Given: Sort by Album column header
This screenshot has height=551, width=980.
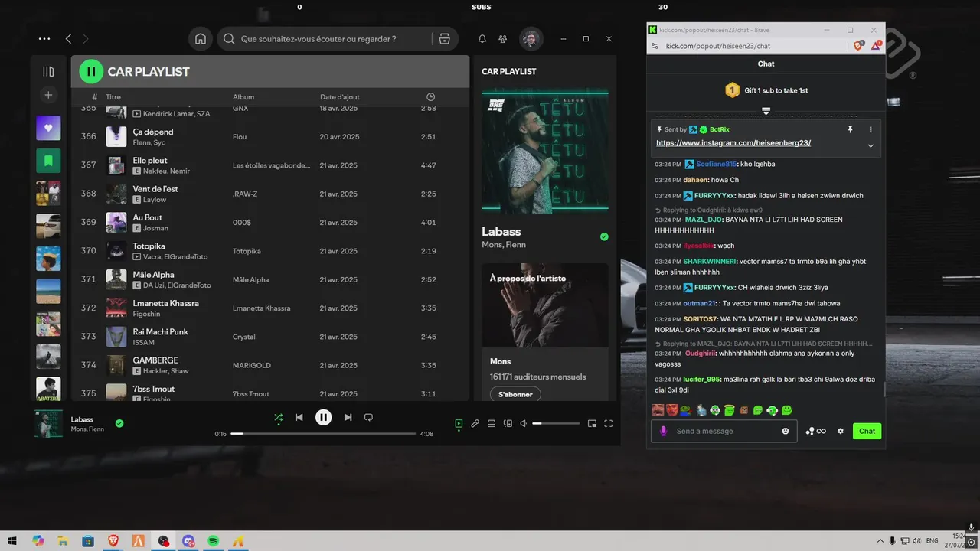Looking at the screenshot, I should click(243, 97).
